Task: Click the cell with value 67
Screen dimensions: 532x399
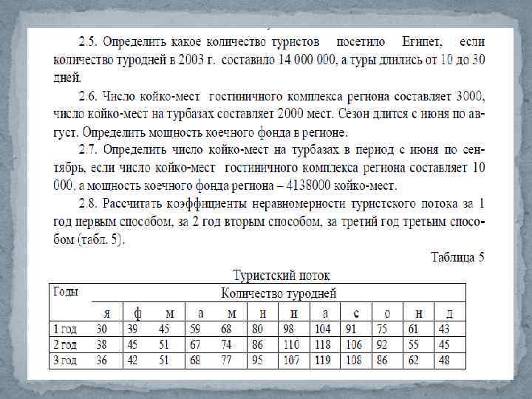Action: point(195,344)
